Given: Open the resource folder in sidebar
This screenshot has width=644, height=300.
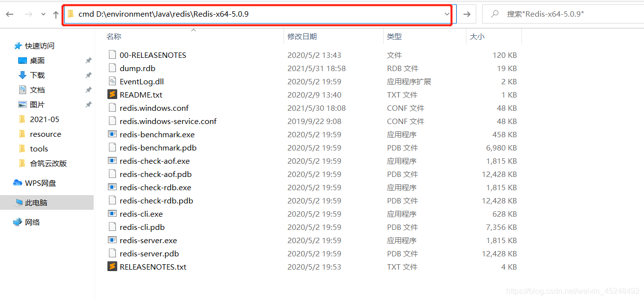Looking at the screenshot, I should point(46,134).
